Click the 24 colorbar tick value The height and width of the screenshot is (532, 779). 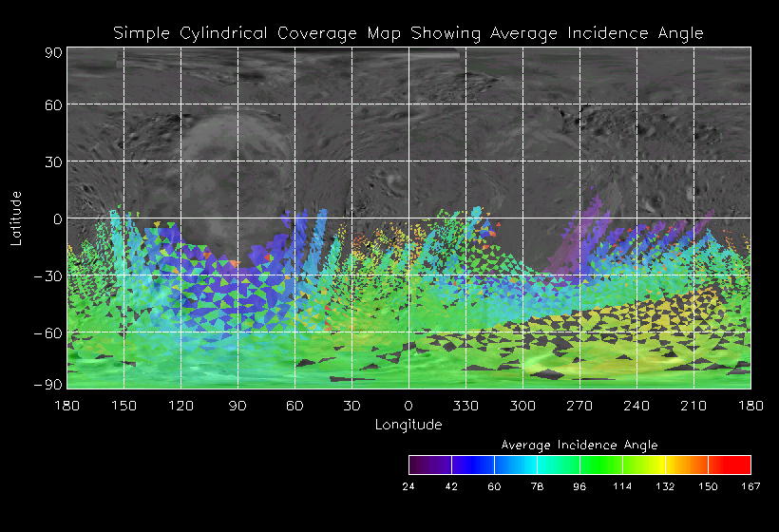click(x=408, y=486)
